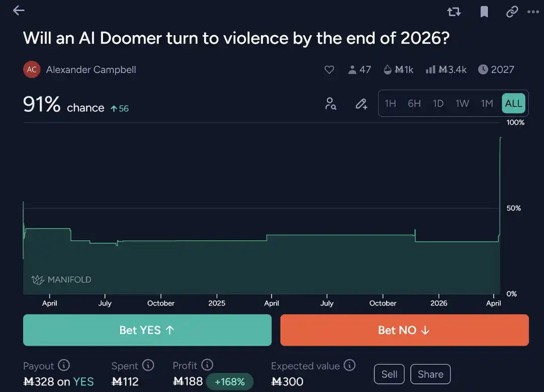
Task: Switch the chart to 1W range
Action: click(462, 104)
